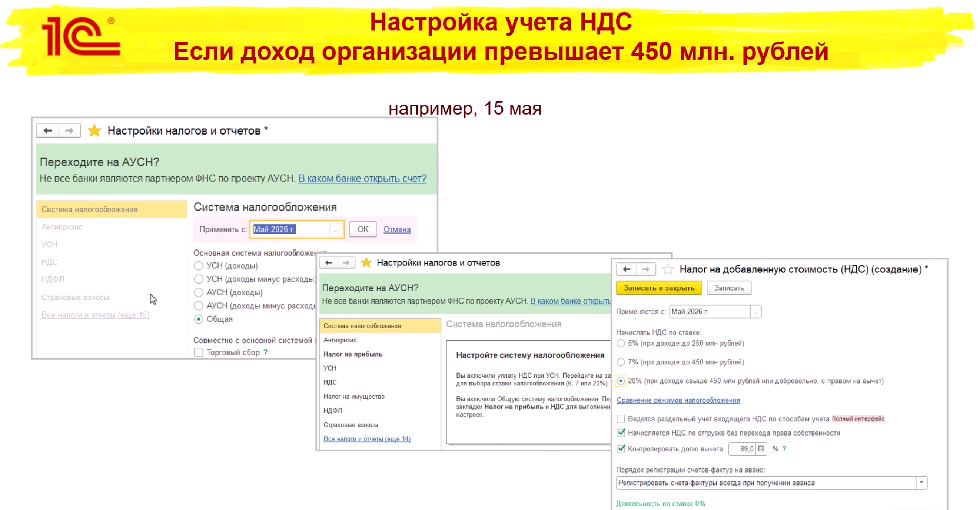Screen dimensions: 980x510
Task: Open Налог на прибыль section in sidebar
Action: [353, 354]
